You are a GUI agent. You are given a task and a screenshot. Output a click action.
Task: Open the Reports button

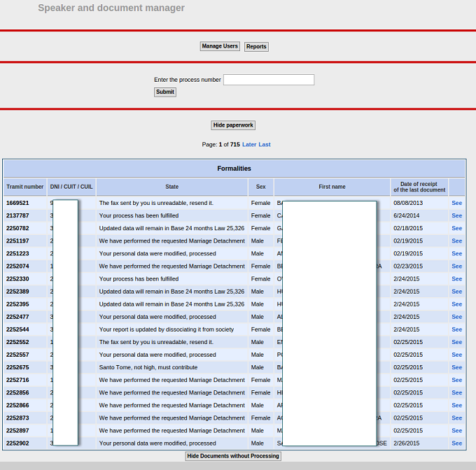[x=256, y=47]
